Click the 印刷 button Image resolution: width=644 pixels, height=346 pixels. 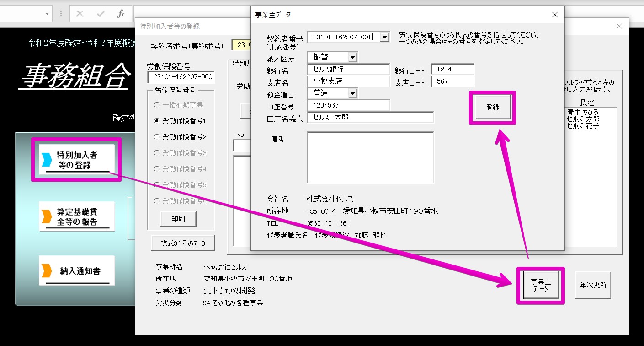[178, 219]
